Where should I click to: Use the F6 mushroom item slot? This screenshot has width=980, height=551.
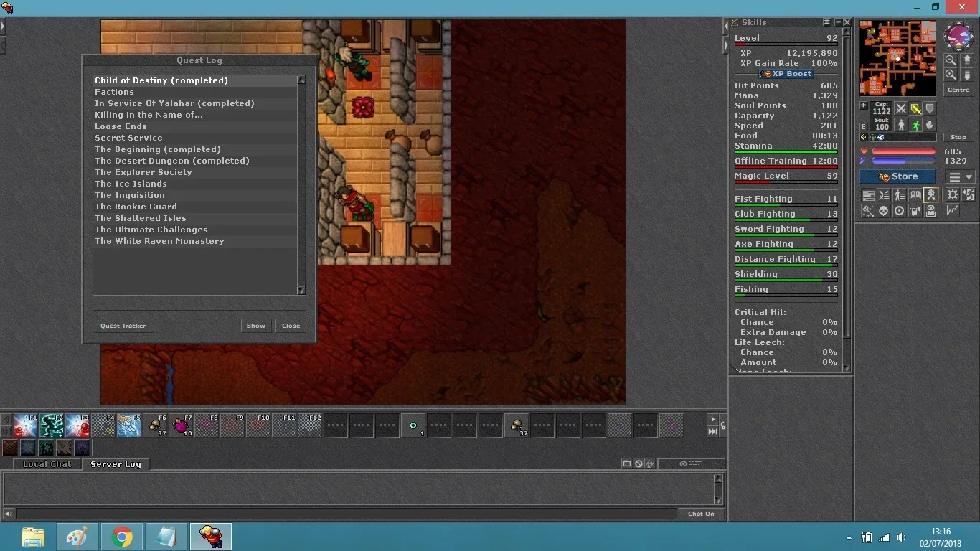tap(155, 425)
